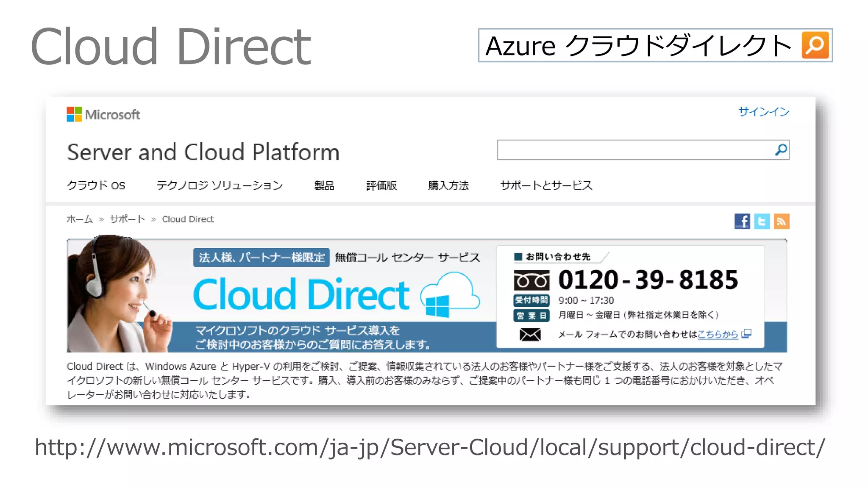868x488 pixels.
Task: Open the こちらから mail form link
Action: pyautogui.click(x=718, y=334)
